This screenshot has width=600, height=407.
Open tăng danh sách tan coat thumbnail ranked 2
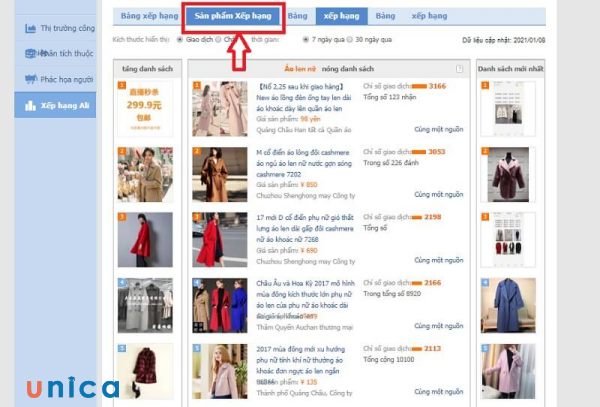pyautogui.click(x=145, y=174)
